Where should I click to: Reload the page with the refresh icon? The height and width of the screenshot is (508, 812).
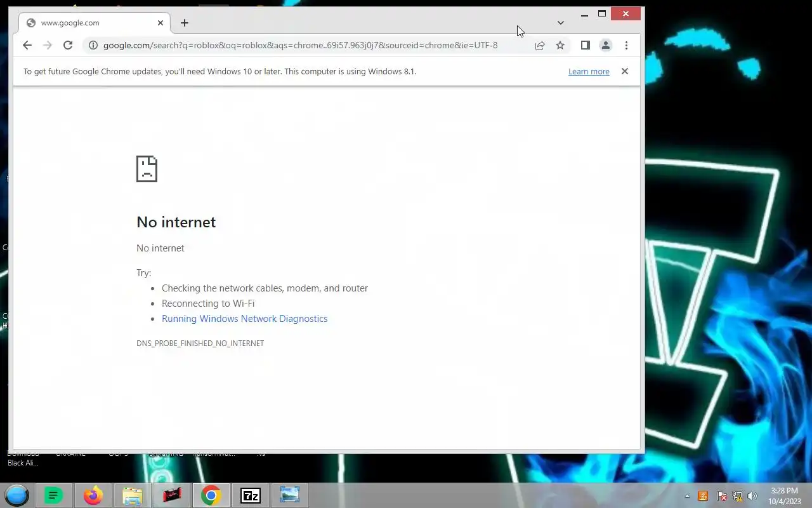click(68, 45)
